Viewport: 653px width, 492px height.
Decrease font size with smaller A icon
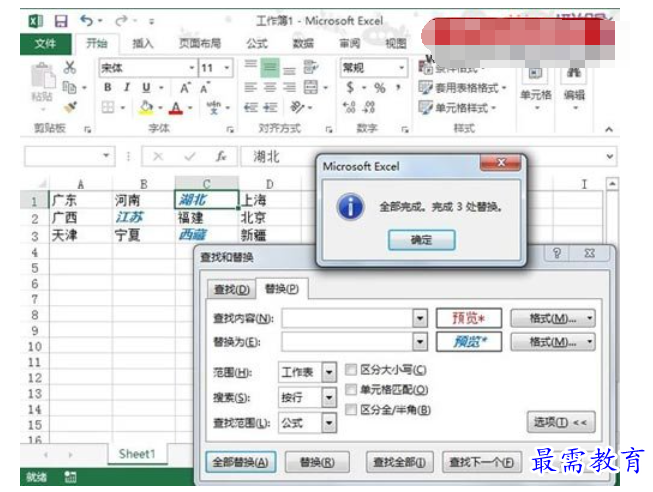coord(204,88)
